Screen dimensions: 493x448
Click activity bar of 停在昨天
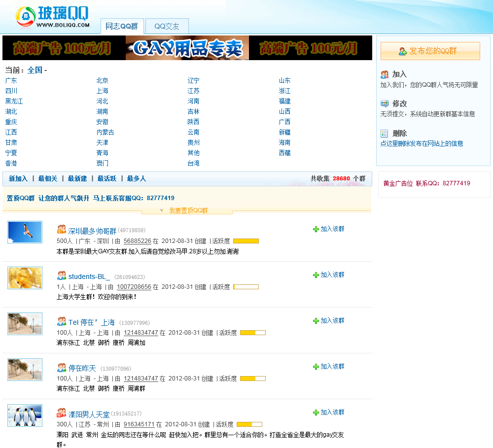[x=253, y=379]
